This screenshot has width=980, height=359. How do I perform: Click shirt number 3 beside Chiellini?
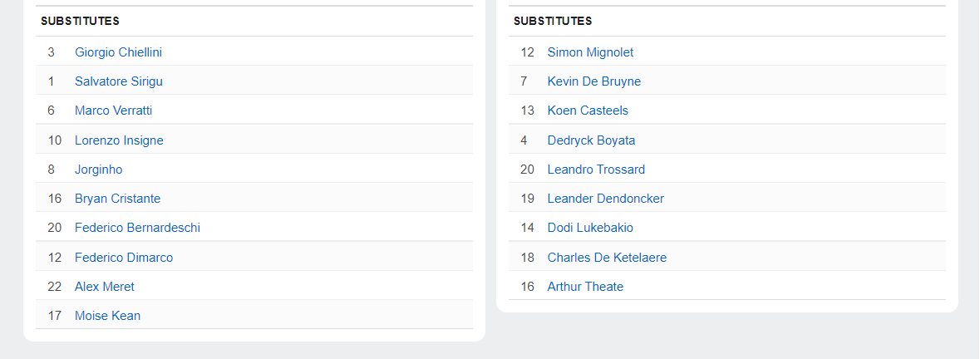coord(51,52)
